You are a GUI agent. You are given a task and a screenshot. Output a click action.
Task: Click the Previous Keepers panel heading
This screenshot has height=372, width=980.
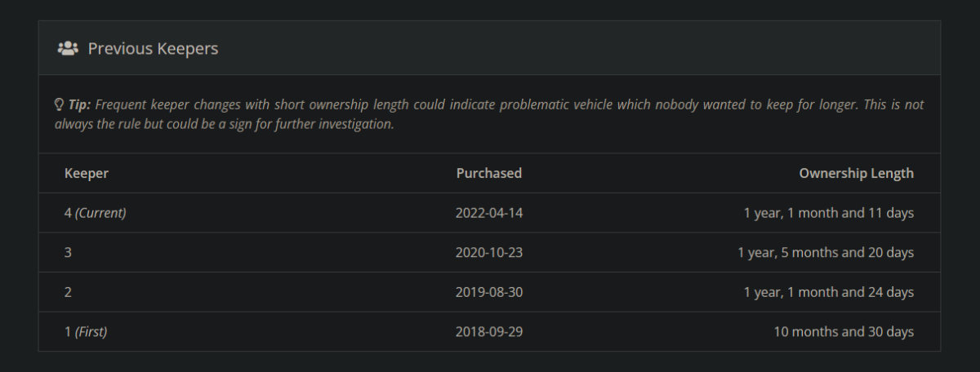(x=153, y=49)
